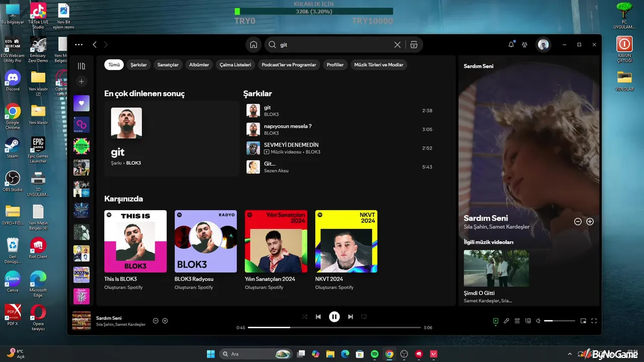Open OBS Studio from the taskbar
The height and width of the screenshot is (362, 644).
point(404,354)
